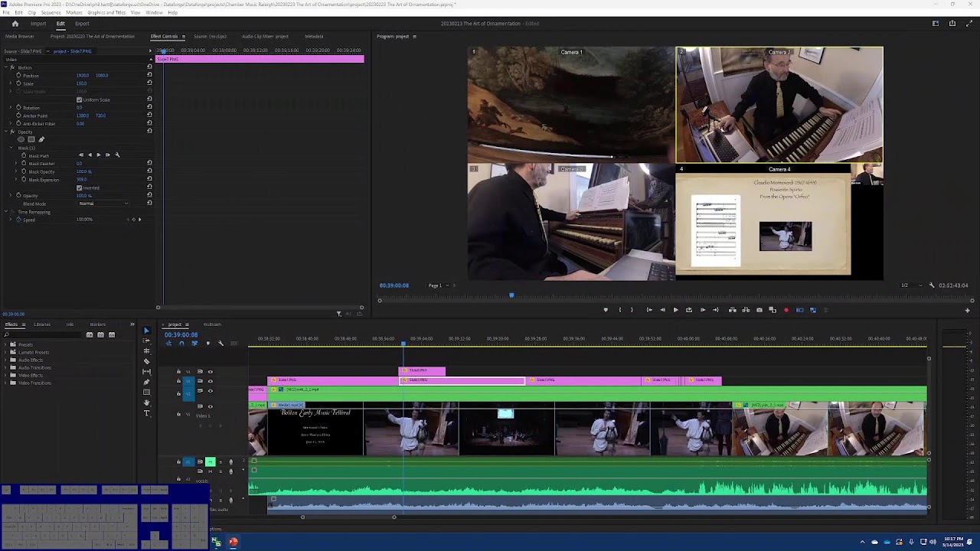
Task: Switch to the Media Browser tab
Action: click(20, 37)
